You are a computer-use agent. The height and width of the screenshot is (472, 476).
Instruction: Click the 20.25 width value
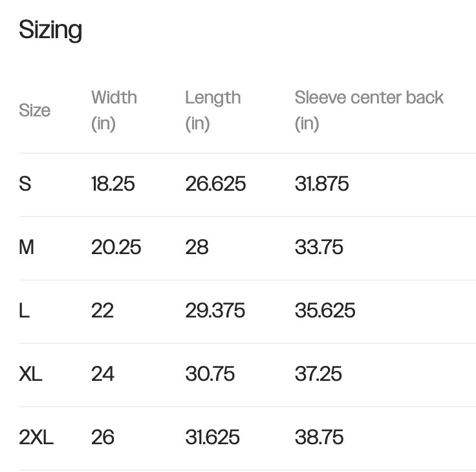click(x=116, y=248)
